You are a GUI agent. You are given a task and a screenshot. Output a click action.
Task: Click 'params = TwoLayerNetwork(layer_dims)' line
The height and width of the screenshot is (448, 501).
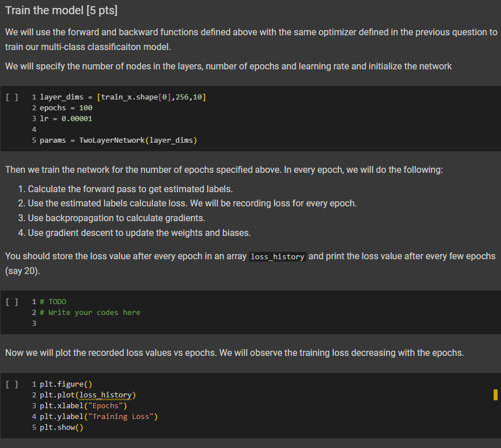(118, 140)
